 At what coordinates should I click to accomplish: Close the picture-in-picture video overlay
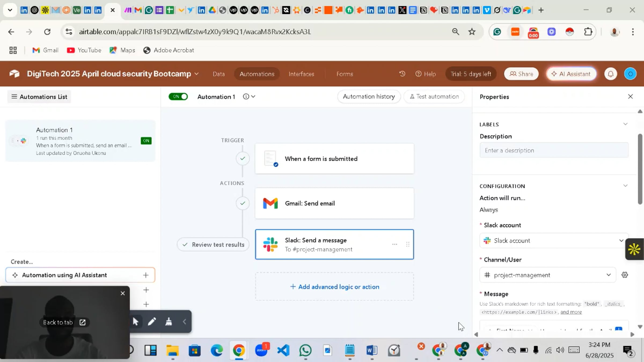123,293
